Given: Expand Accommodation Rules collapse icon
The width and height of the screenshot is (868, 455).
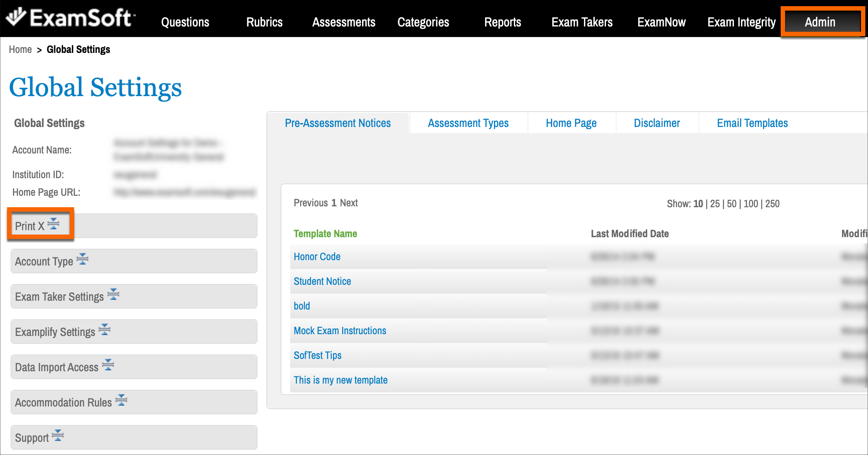Looking at the screenshot, I should pyautogui.click(x=121, y=400).
